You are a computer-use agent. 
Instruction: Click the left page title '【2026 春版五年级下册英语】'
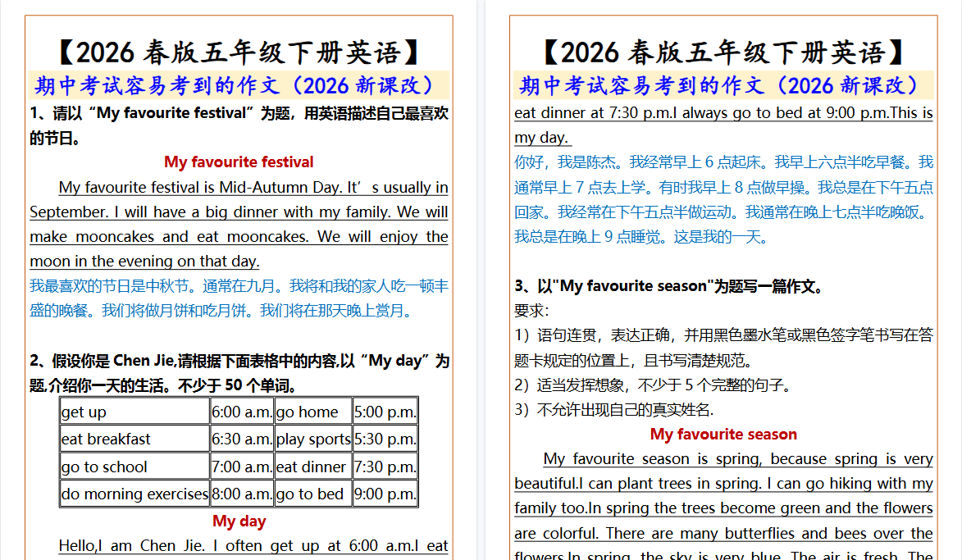(239, 52)
